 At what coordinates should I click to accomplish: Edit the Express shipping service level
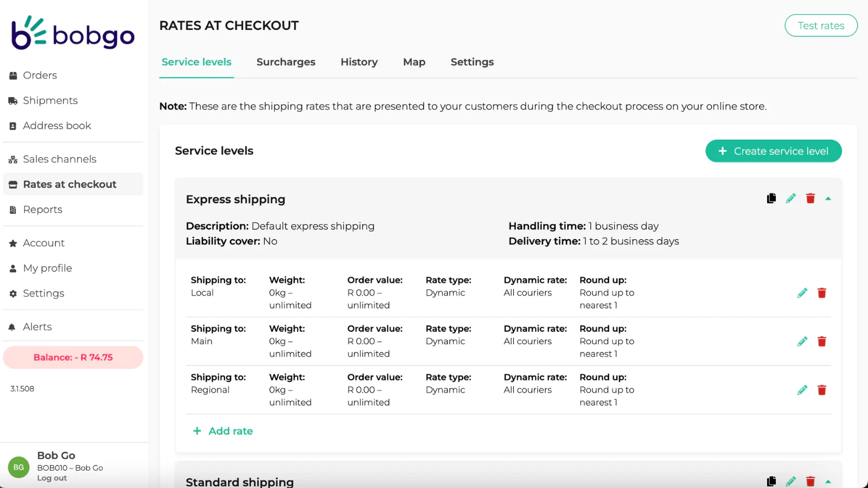click(x=791, y=198)
